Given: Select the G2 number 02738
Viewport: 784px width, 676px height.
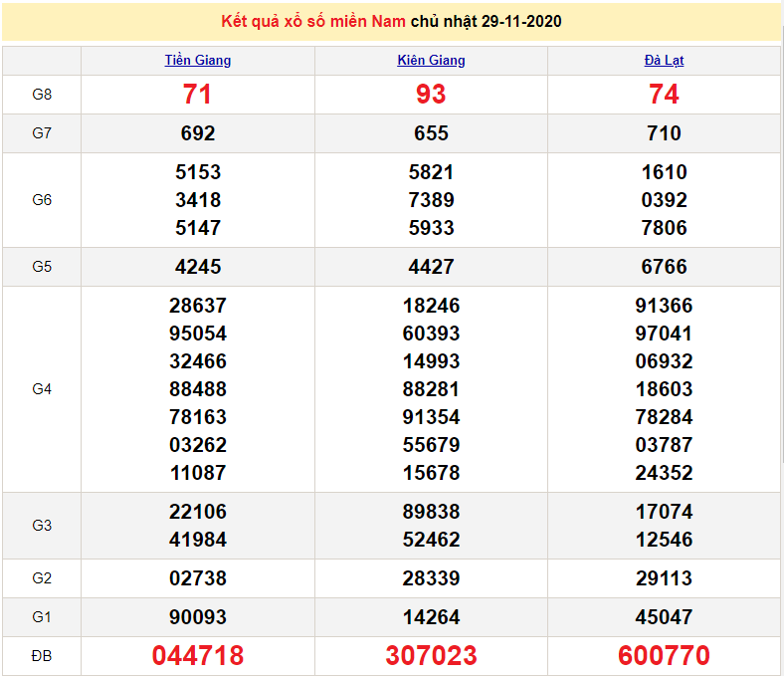Looking at the screenshot, I should point(198,578).
